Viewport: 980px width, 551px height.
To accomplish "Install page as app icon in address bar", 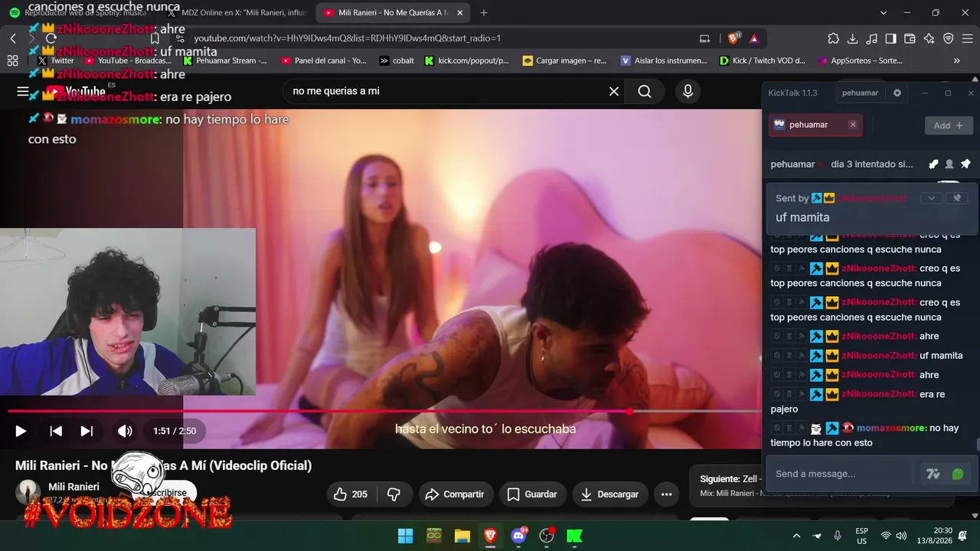I will tap(704, 38).
